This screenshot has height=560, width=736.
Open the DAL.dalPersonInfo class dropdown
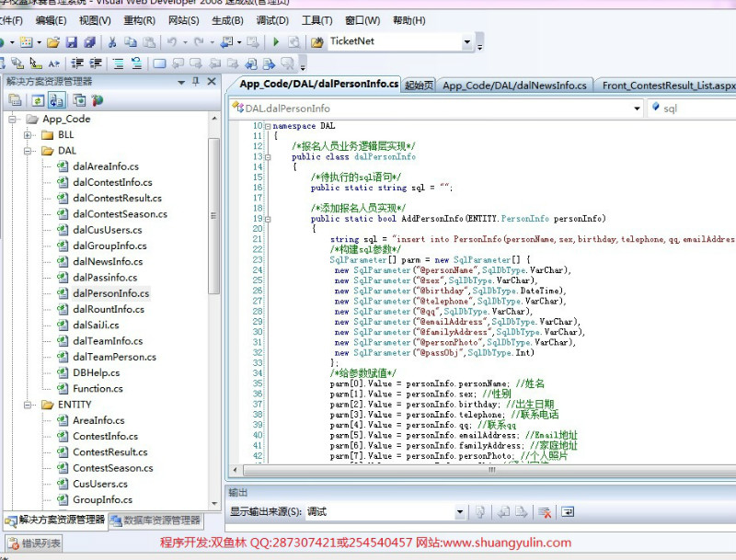click(x=637, y=109)
